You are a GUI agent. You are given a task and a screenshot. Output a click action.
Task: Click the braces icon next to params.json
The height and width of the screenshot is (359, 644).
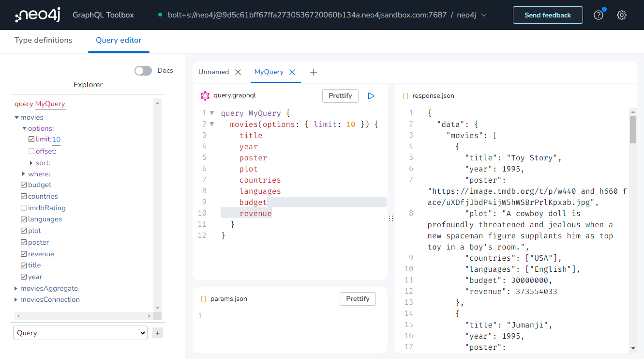[204, 298]
